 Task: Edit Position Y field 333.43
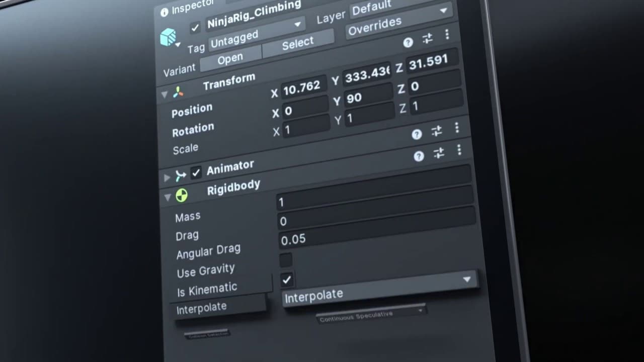[x=368, y=75]
